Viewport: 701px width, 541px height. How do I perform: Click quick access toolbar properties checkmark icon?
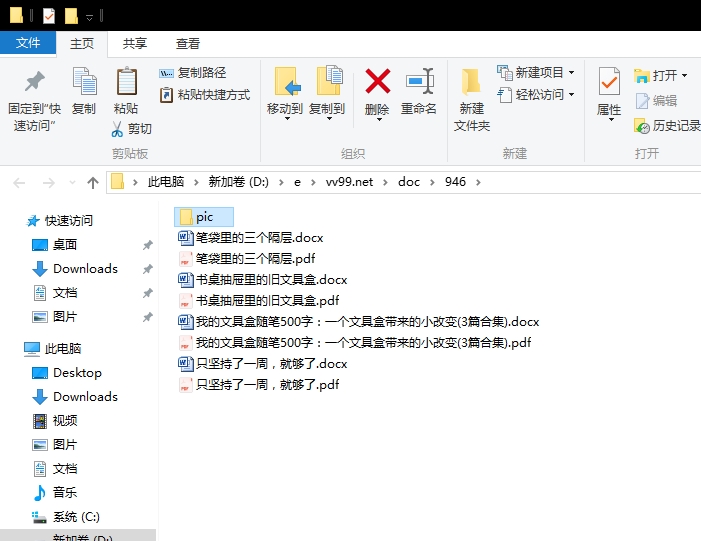[49, 16]
